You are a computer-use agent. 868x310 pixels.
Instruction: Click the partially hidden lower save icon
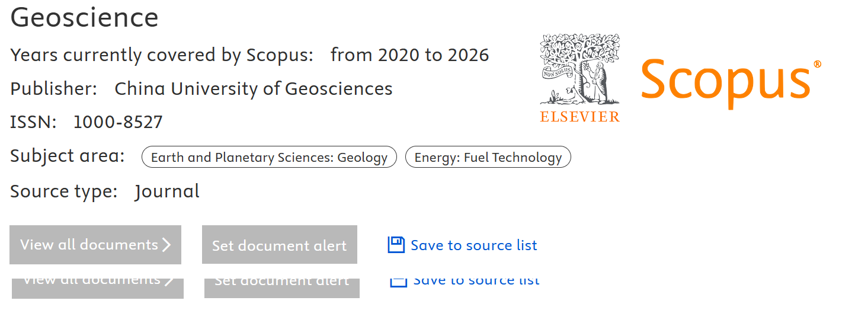click(x=398, y=282)
